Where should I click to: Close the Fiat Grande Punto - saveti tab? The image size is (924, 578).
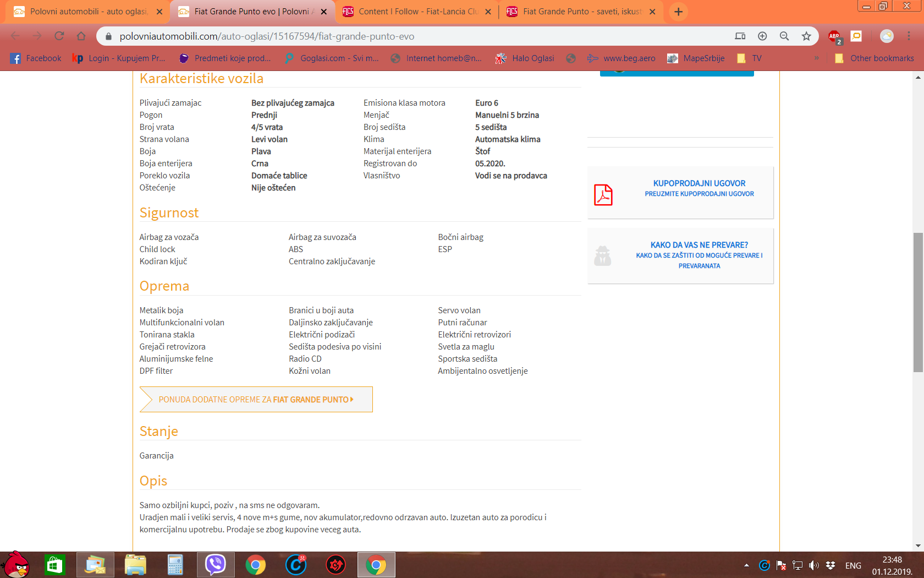(x=652, y=12)
